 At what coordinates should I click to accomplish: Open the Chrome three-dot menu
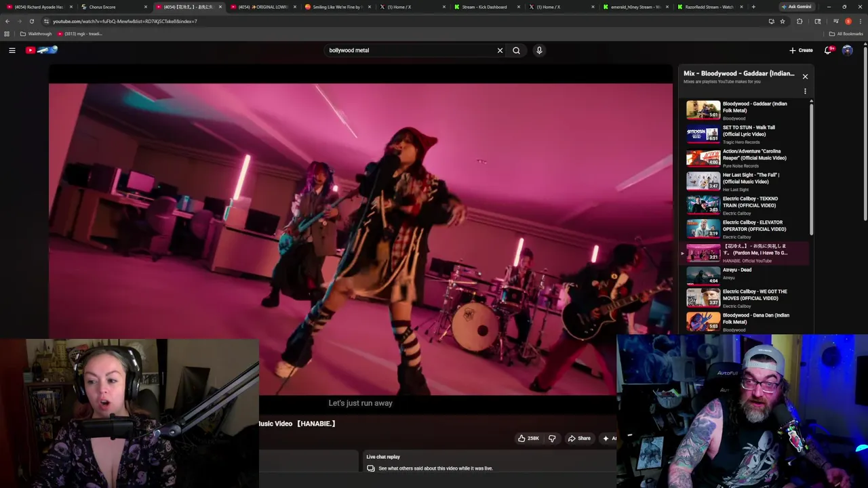coord(860,21)
